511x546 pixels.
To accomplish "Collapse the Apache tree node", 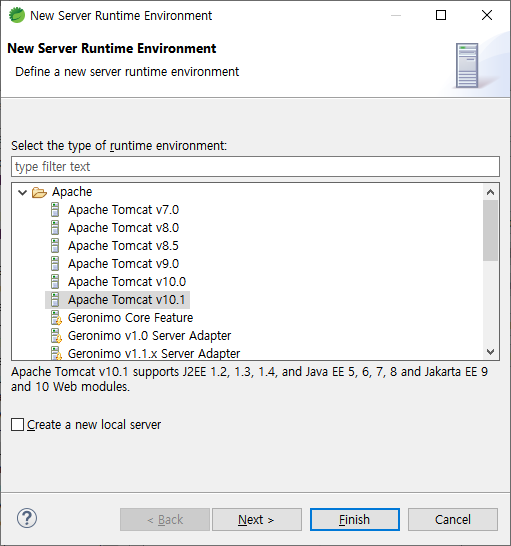I will tap(22, 192).
